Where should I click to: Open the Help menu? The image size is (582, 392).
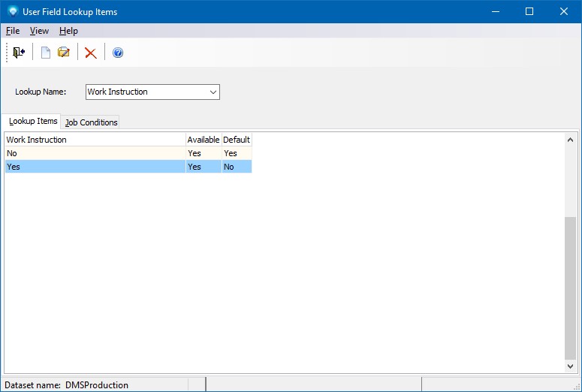pyautogui.click(x=68, y=31)
